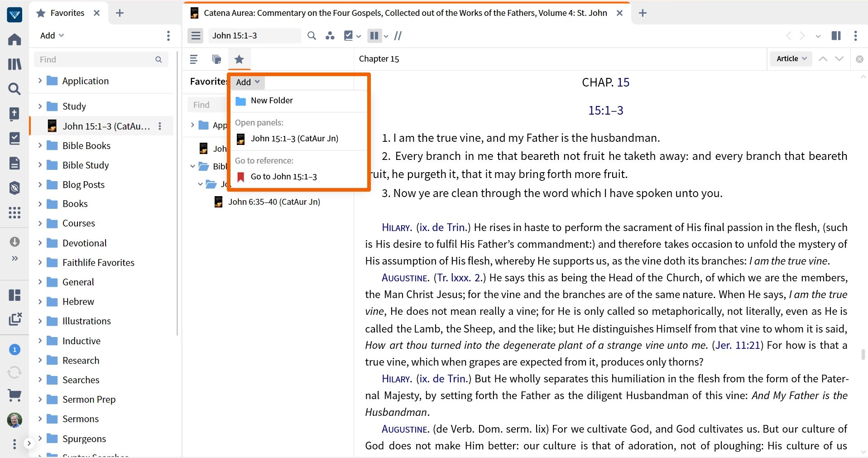Open the notification badge showing 1
The width and height of the screenshot is (868, 458).
(14, 349)
